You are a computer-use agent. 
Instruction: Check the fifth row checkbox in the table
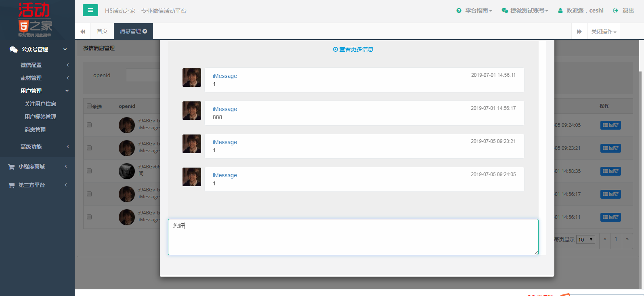(x=89, y=217)
